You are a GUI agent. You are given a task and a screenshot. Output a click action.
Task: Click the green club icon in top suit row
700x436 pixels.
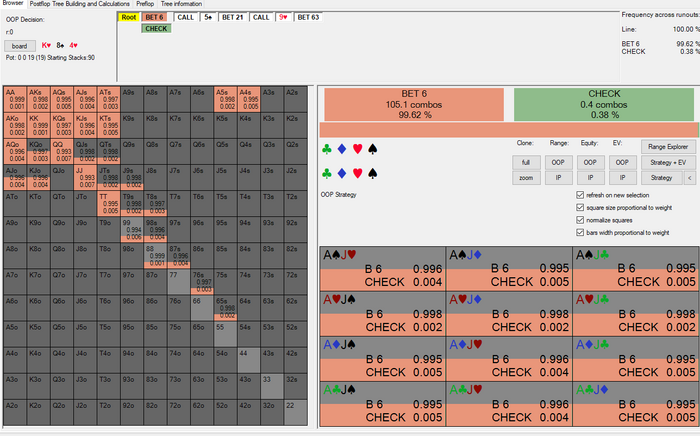click(327, 150)
